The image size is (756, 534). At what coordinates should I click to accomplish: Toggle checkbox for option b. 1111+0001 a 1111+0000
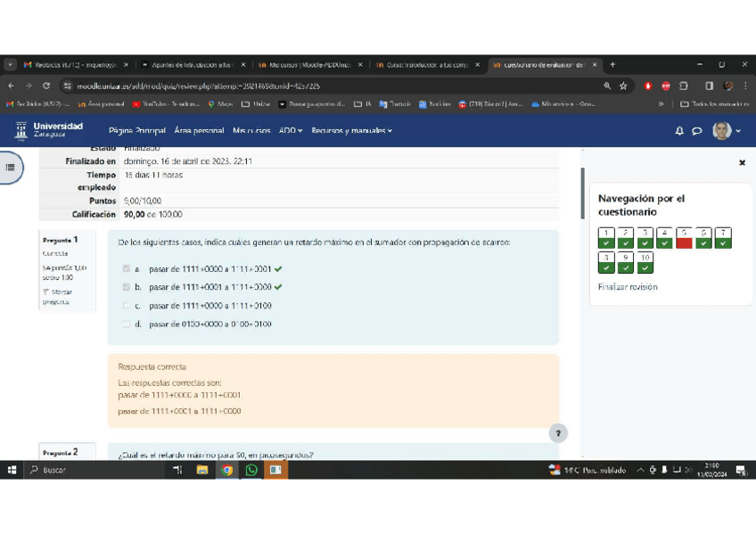(x=126, y=287)
